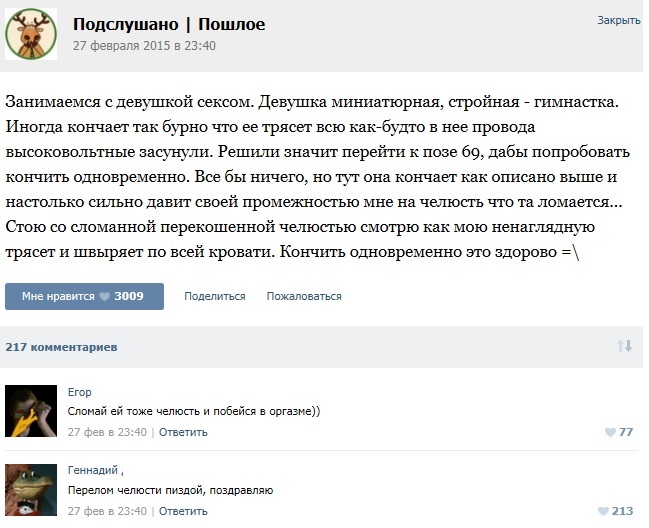Click the 217 комментариев header
The height and width of the screenshot is (528, 649).
tap(61, 347)
